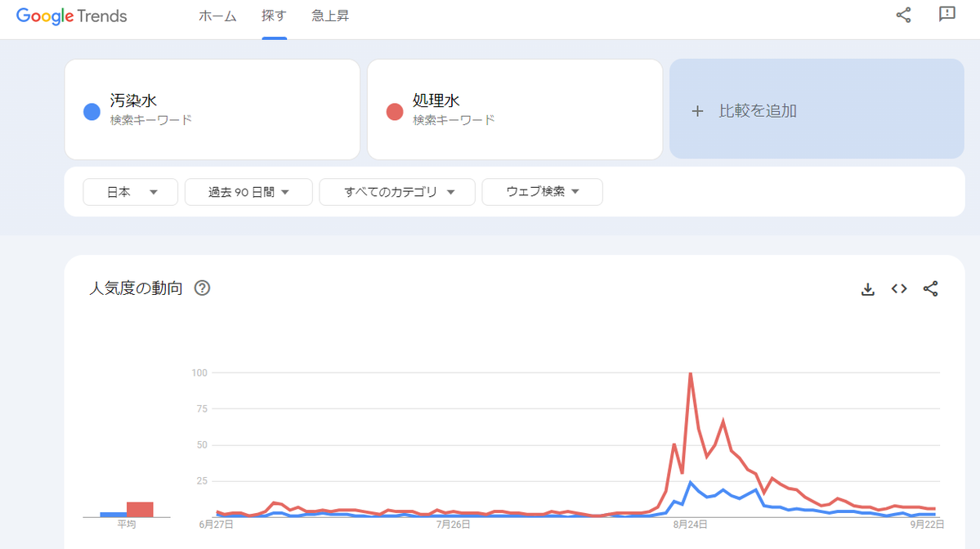This screenshot has width=980, height=549.
Task: Share the 人気度の動向 chart
Action: pos(930,288)
